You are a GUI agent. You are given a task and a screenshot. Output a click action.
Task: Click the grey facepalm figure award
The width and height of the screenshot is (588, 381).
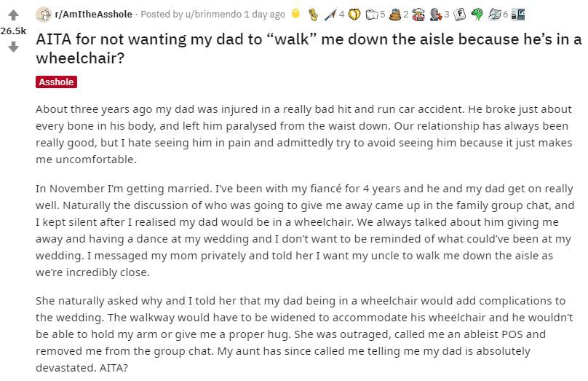[436, 15]
